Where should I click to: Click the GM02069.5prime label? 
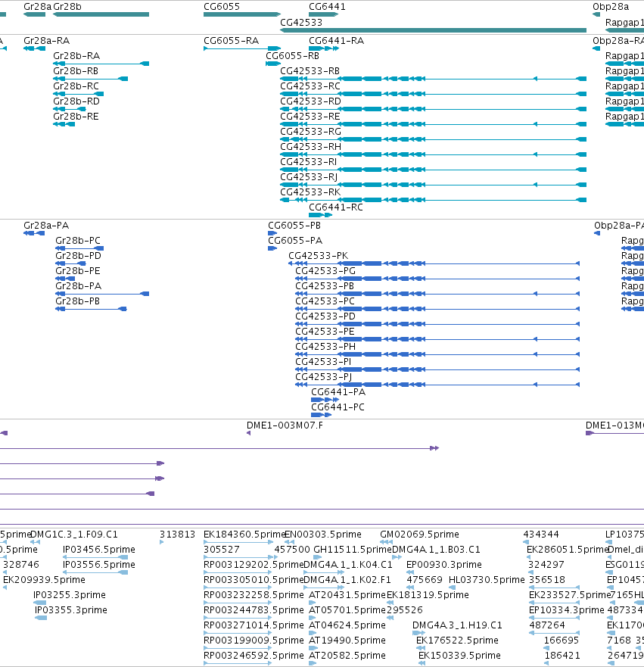tap(419, 535)
